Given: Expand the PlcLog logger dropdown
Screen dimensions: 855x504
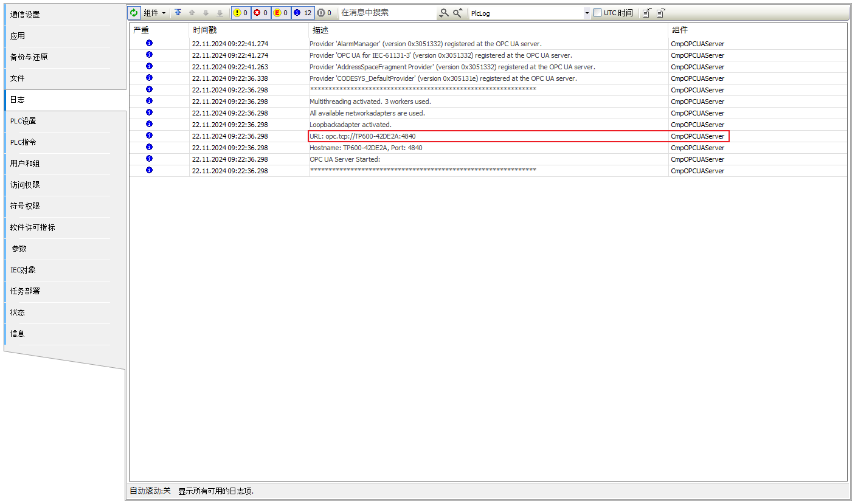Looking at the screenshot, I should tap(587, 13).
